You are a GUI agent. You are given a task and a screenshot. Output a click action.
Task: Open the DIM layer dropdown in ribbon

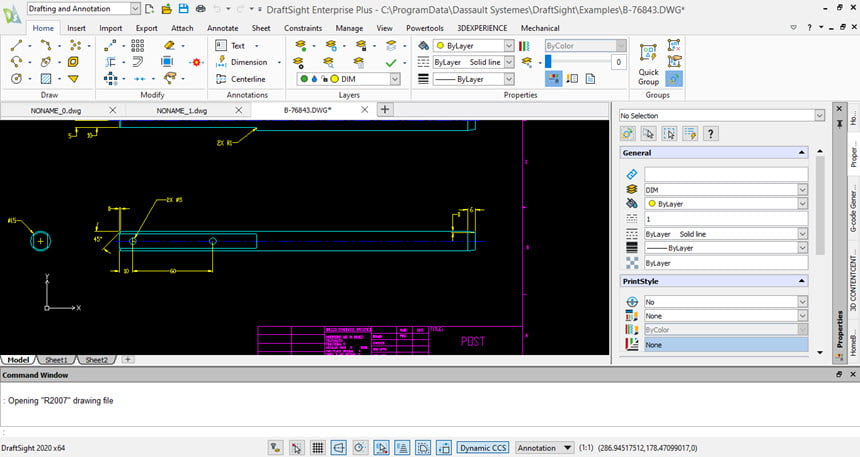pyautogui.click(x=395, y=79)
